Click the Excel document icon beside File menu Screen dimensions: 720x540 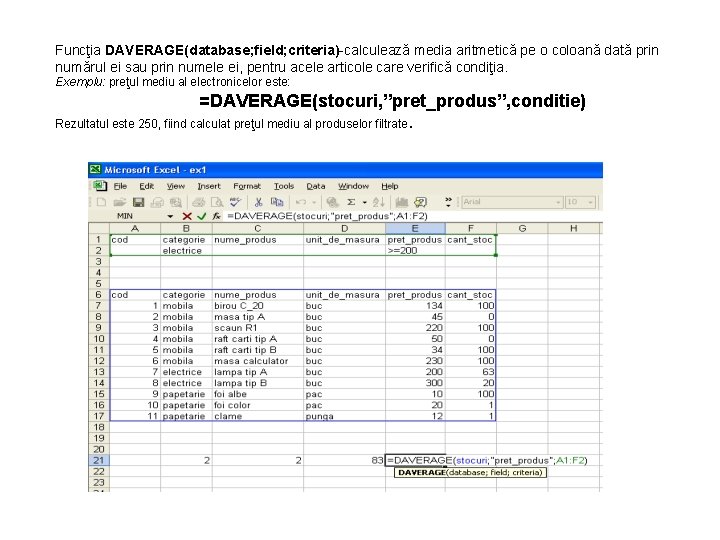[x=100, y=186]
